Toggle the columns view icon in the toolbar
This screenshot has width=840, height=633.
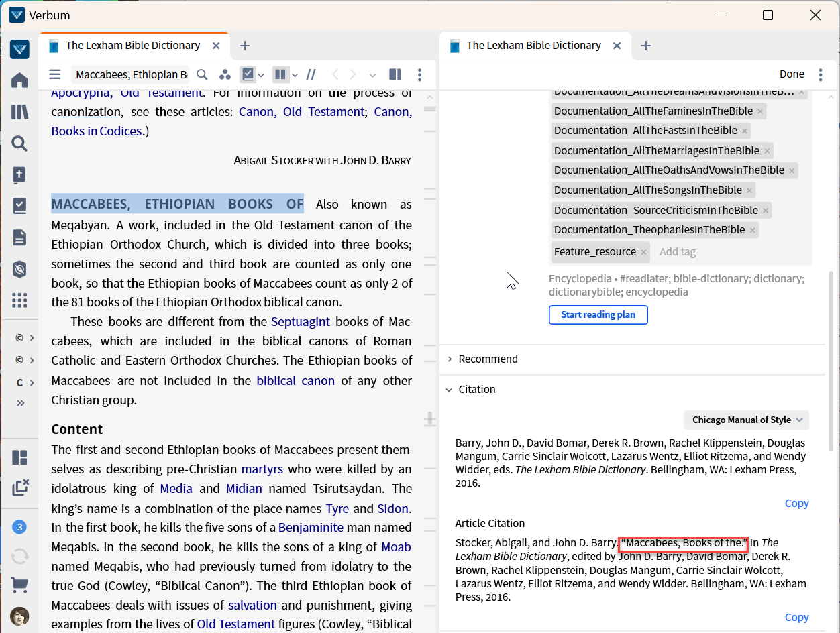click(280, 74)
